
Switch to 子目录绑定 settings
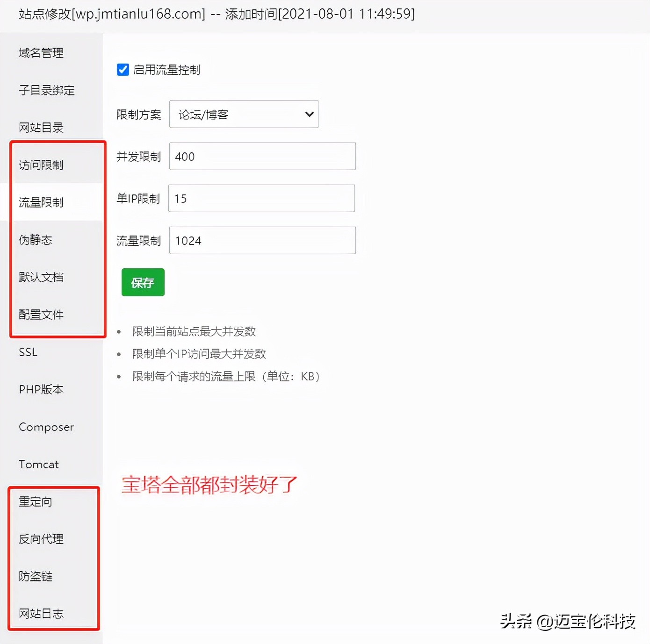point(46,90)
